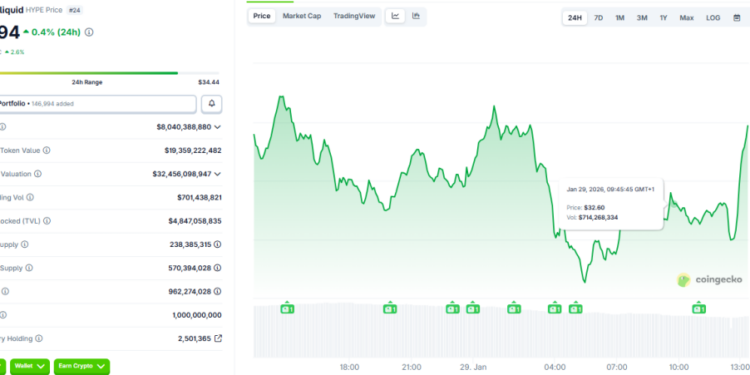Screen dimensions: 750x375
Task: Click the 29. Jan axis label
Action: pos(472,367)
